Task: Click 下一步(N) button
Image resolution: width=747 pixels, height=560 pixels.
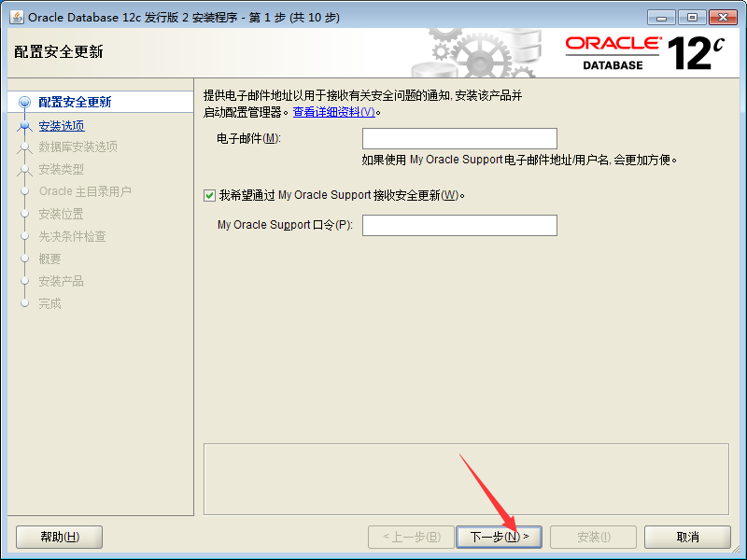Action: click(500, 538)
